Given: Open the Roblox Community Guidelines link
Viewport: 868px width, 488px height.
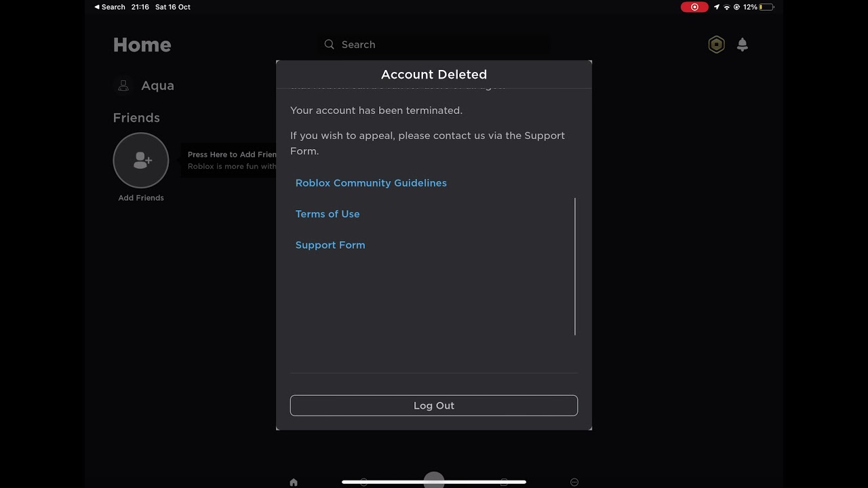Looking at the screenshot, I should [371, 183].
